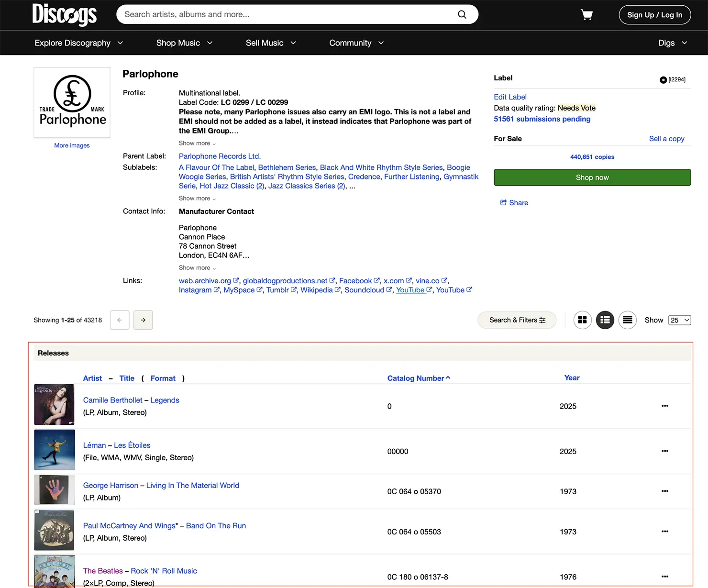Open more options for Band On The Run
Image resolution: width=708 pixels, height=588 pixels.
click(x=664, y=532)
